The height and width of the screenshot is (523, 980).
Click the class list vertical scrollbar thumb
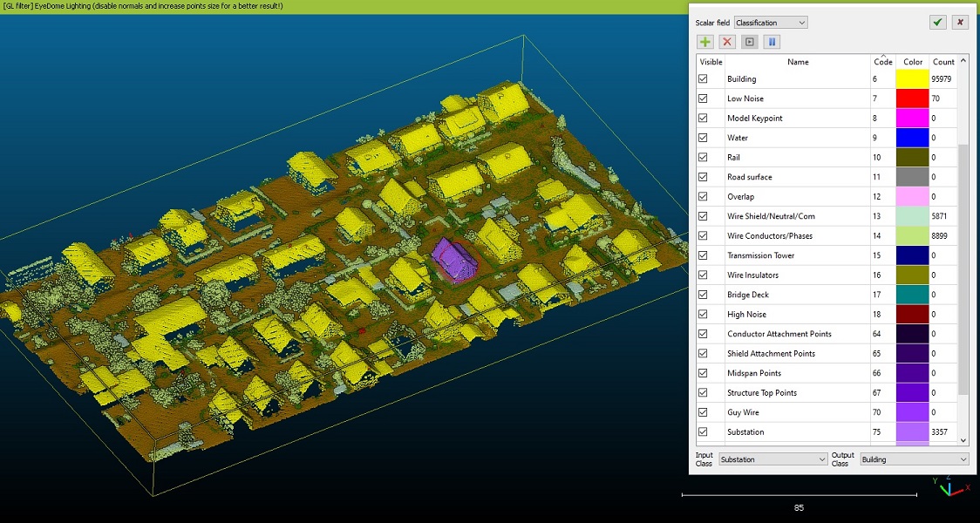[963, 268]
